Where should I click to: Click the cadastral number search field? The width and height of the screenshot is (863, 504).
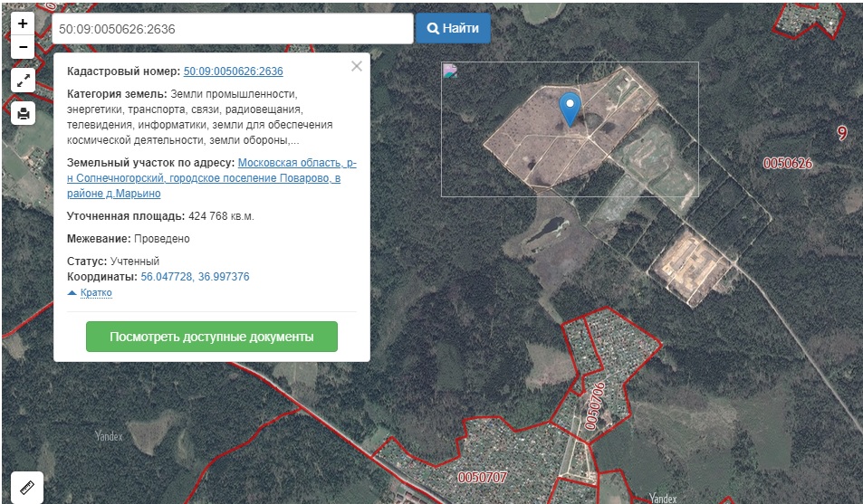pyautogui.click(x=232, y=29)
